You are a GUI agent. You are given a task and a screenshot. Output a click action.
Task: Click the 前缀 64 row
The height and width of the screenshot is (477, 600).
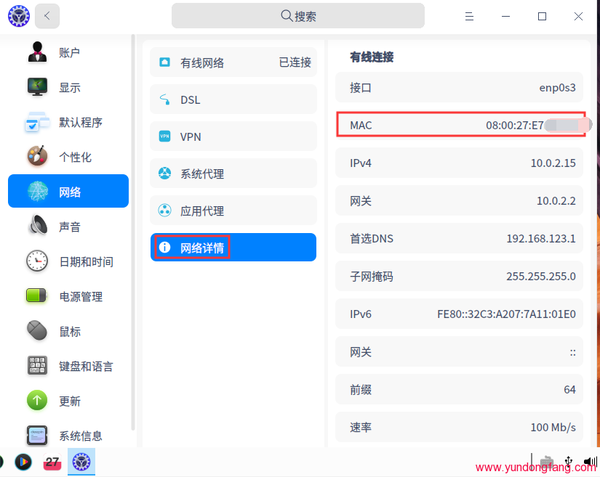pos(459,389)
